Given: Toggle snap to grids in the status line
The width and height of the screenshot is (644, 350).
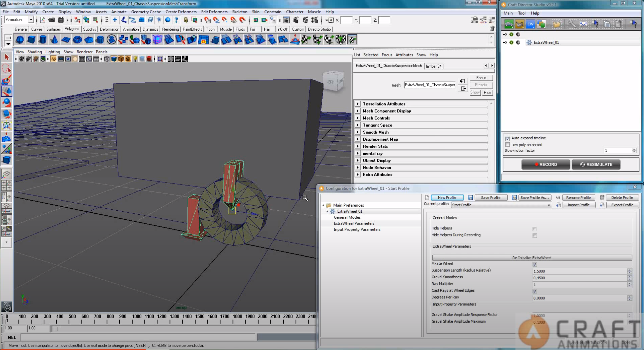Looking at the screenshot, I should point(207,20).
